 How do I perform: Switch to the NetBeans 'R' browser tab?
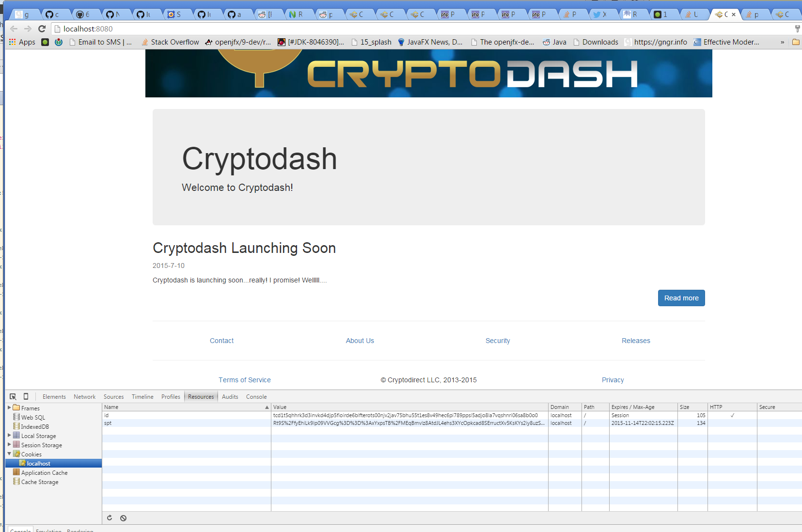(295, 15)
